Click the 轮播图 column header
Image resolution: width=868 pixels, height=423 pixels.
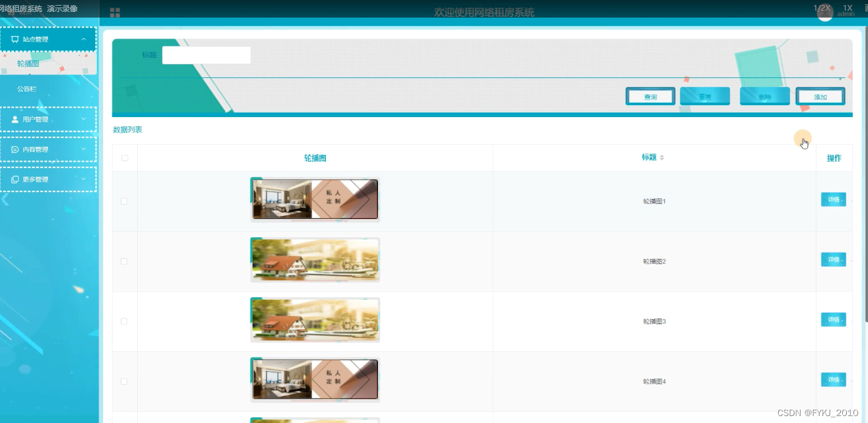(x=315, y=158)
